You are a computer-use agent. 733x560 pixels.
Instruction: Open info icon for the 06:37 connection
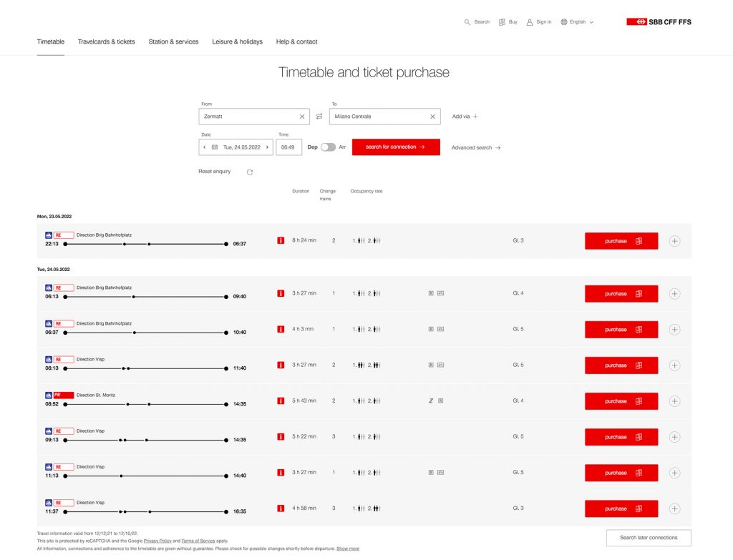coord(281,329)
